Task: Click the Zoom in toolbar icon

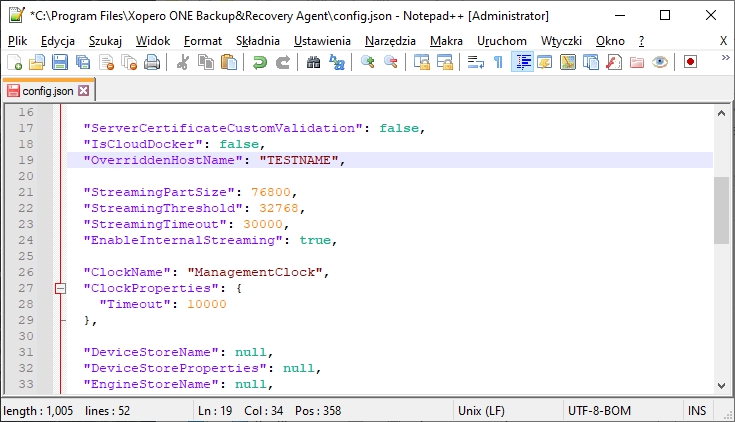Action: click(x=368, y=62)
